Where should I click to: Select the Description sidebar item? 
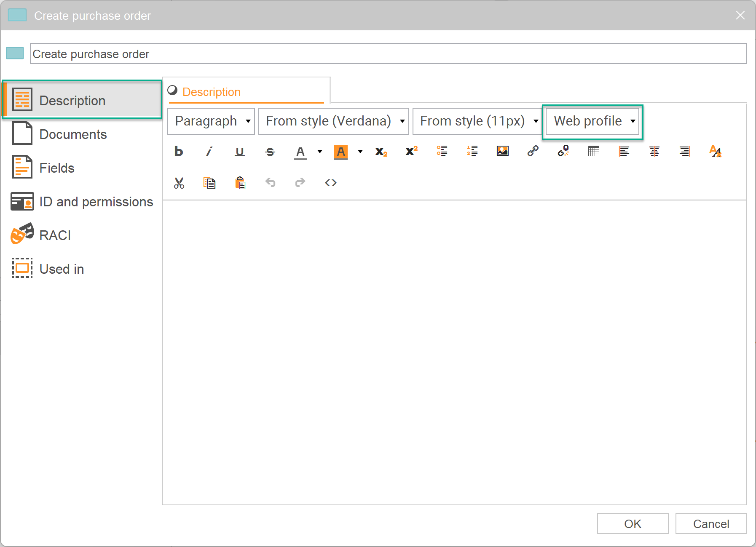(x=83, y=100)
